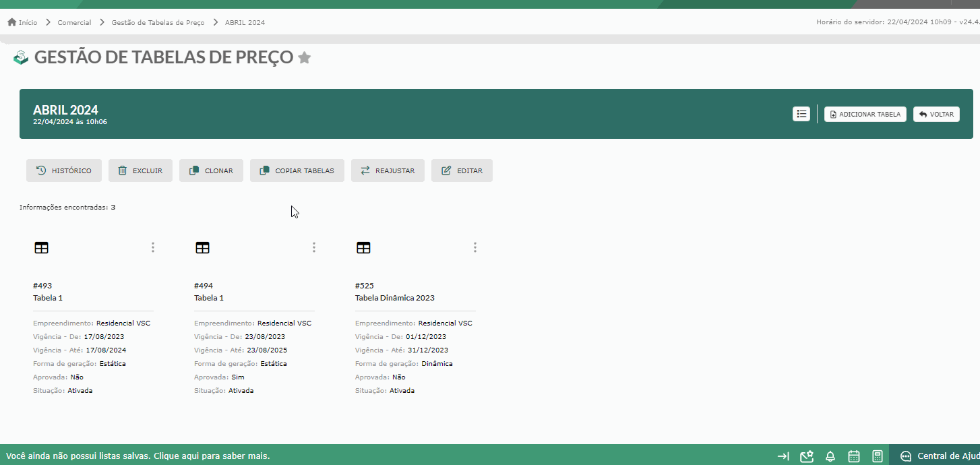Click Reajustar button
This screenshot has height=465, width=980.
(x=388, y=170)
